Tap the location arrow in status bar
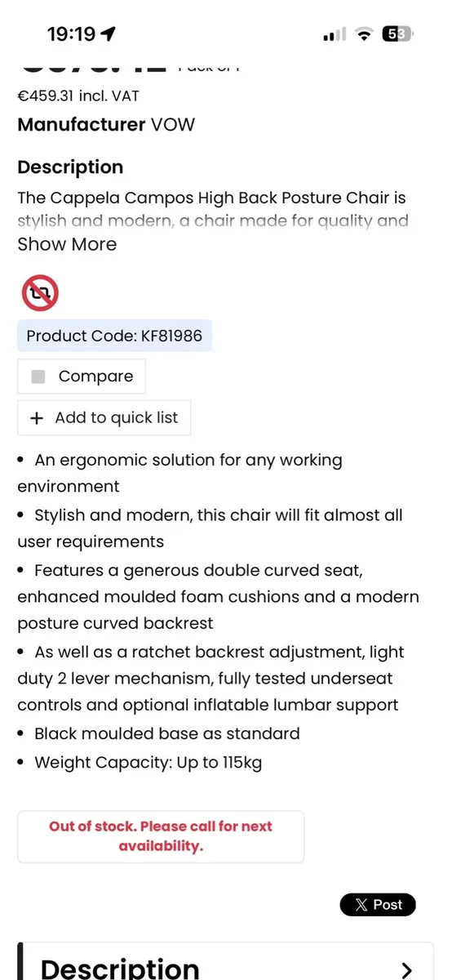Image resolution: width=452 pixels, height=980 pixels. pyautogui.click(x=108, y=33)
